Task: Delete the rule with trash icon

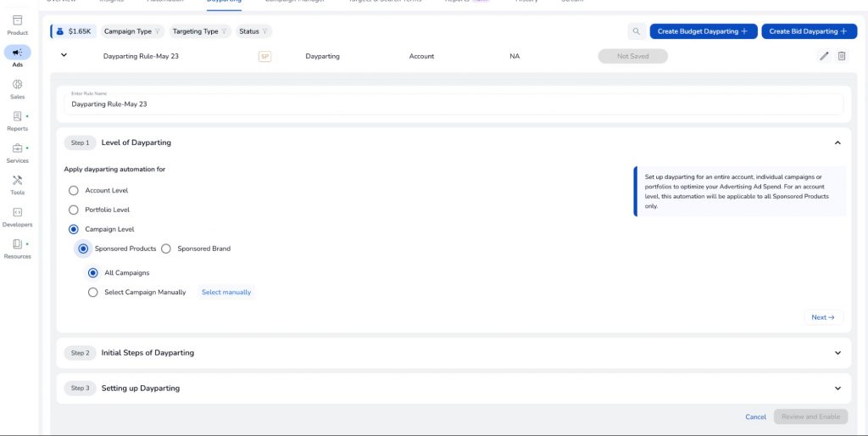Action: pyautogui.click(x=842, y=56)
